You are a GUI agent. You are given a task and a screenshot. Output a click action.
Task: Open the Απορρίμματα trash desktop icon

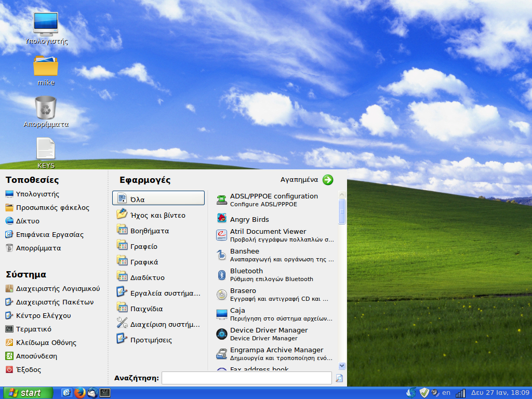[46, 111]
